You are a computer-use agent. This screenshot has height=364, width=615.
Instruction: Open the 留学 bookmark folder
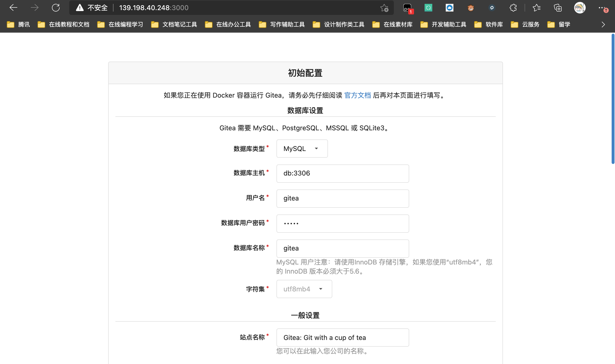click(559, 25)
